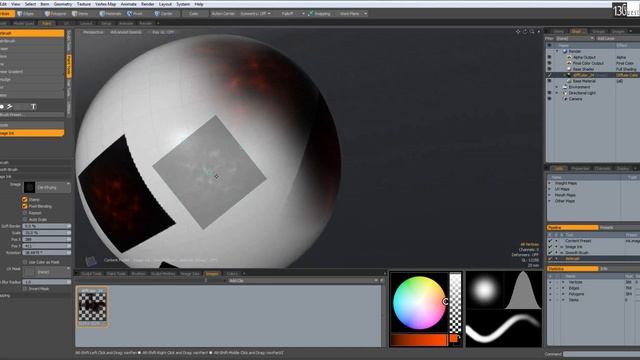This screenshot has height=360, width=640.
Task: Adjust the Scale percentage slider
Action: 47,233
